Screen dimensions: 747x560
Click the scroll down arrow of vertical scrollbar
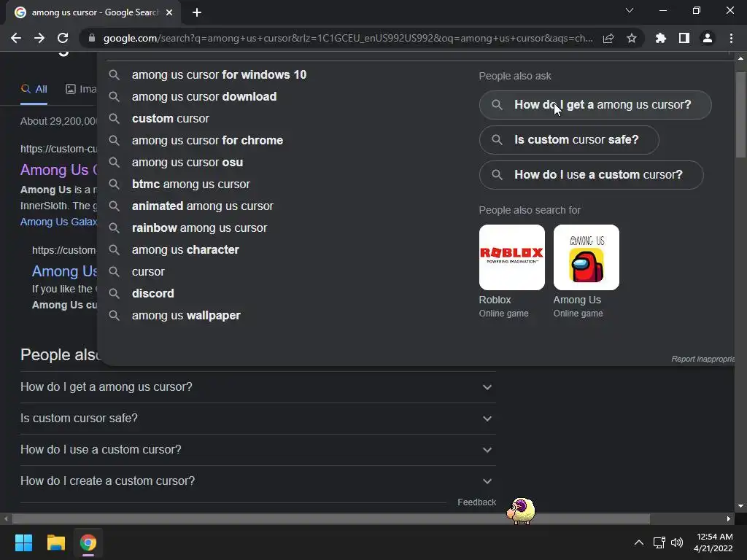tap(740, 506)
